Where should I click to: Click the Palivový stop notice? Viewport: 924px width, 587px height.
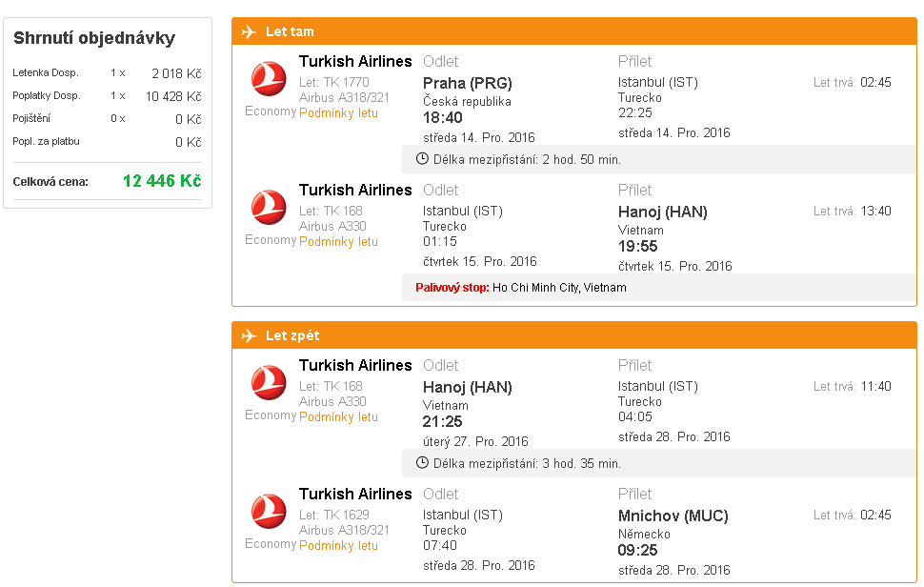tap(521, 288)
